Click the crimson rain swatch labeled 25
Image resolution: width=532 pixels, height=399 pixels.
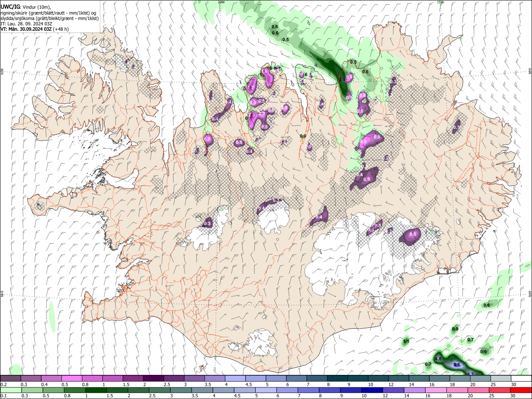tap(500, 390)
